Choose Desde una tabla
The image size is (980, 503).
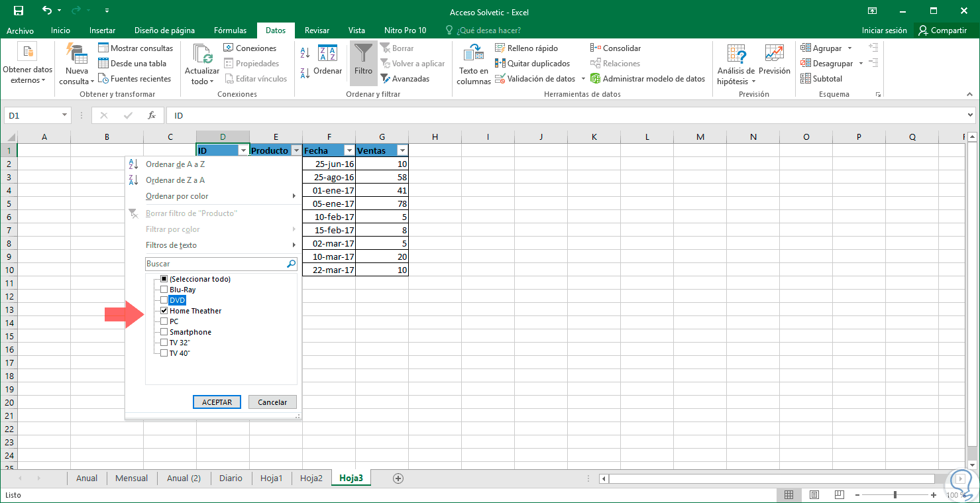[132, 64]
